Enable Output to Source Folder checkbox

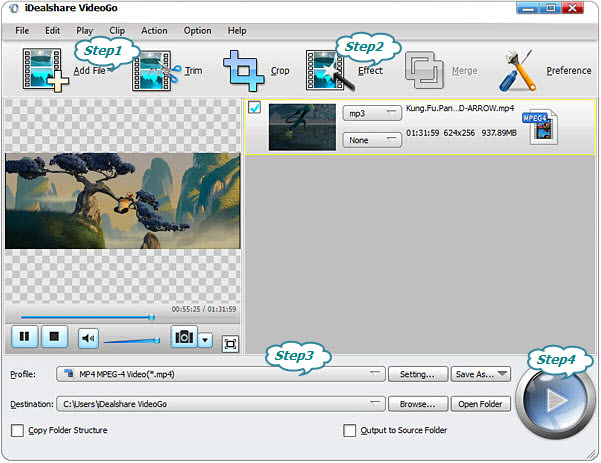point(350,430)
